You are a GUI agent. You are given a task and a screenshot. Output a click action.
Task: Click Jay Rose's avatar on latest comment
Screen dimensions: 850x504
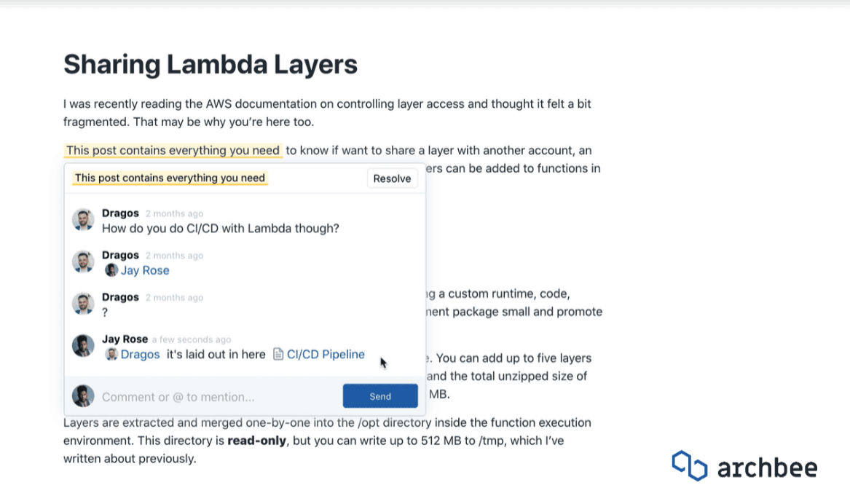(84, 346)
